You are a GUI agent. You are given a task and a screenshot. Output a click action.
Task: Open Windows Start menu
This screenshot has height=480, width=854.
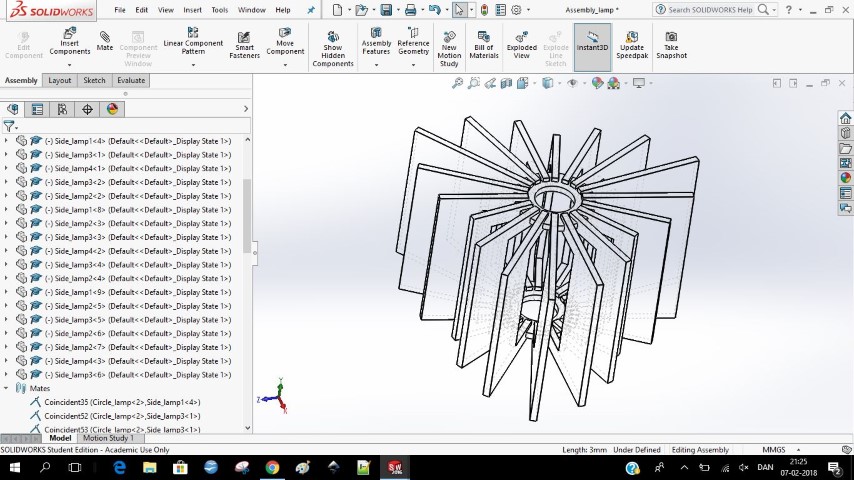click(15, 467)
